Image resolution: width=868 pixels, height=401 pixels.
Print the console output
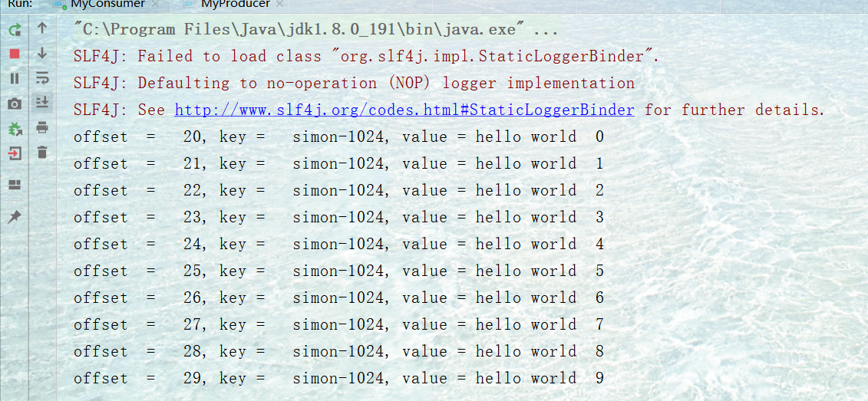[42, 128]
